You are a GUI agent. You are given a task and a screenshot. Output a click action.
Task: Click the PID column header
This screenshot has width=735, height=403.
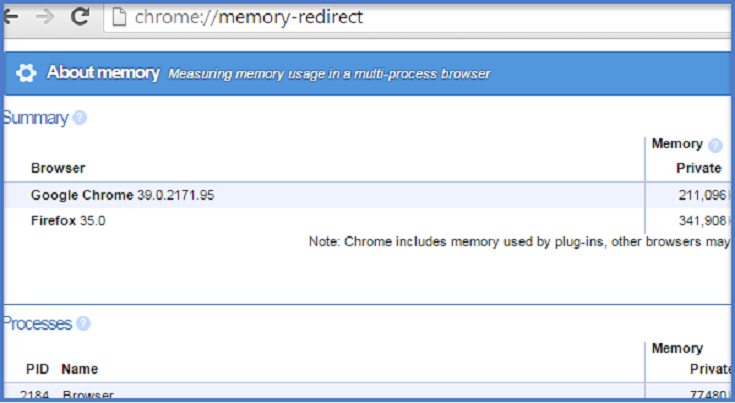(38, 370)
